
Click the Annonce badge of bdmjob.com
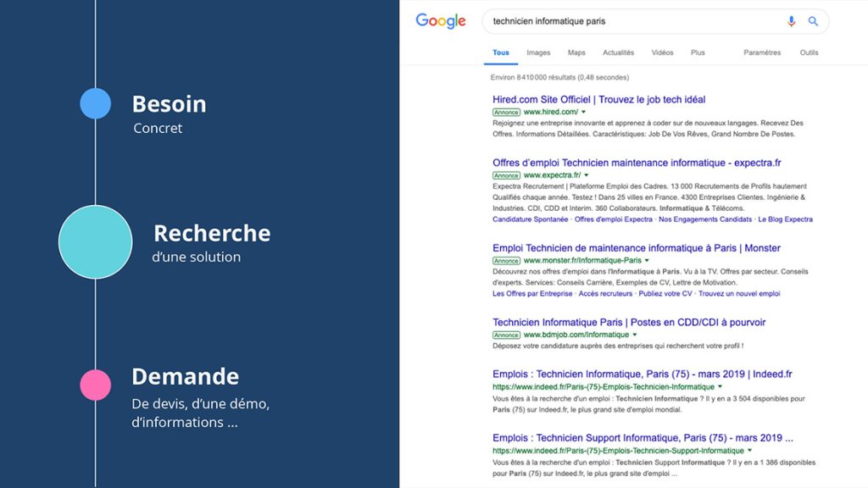point(506,335)
